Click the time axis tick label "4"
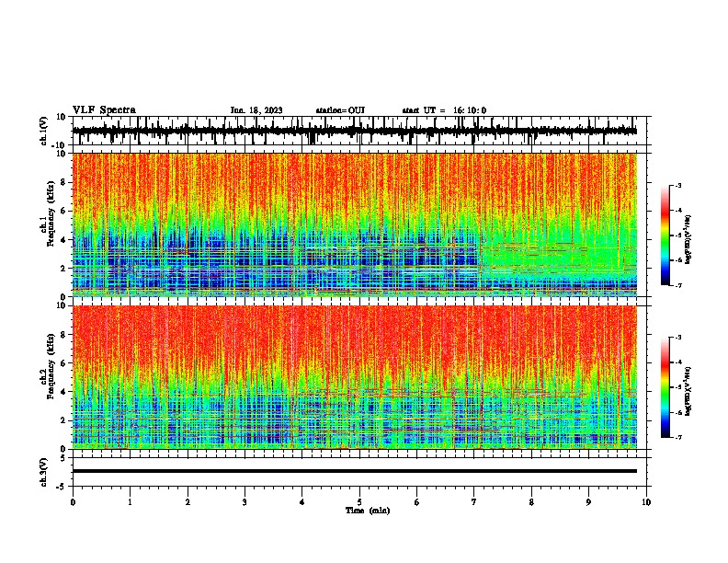Screen dimensions: 728x563 point(302,502)
